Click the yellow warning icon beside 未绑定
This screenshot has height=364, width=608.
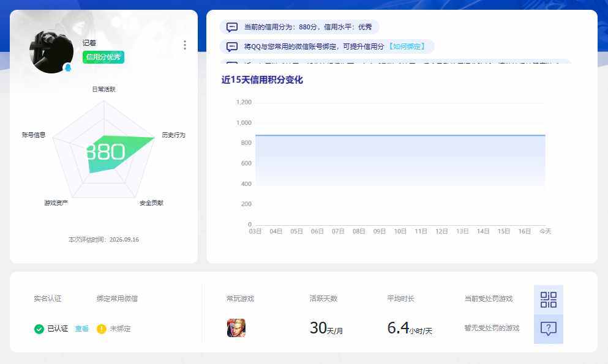102,329
